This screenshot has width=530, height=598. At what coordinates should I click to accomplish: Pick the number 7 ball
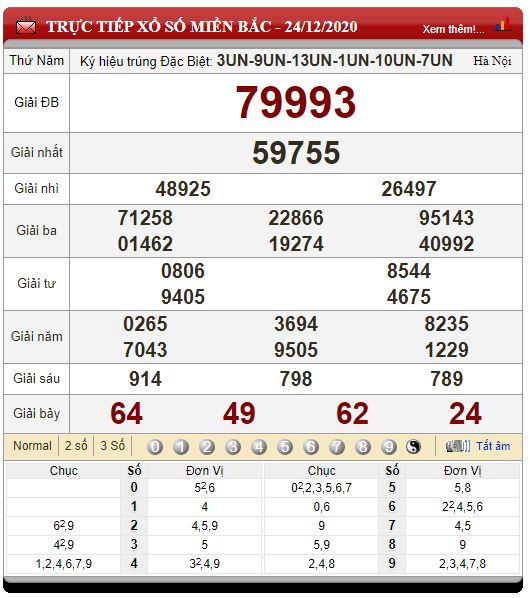(x=337, y=447)
